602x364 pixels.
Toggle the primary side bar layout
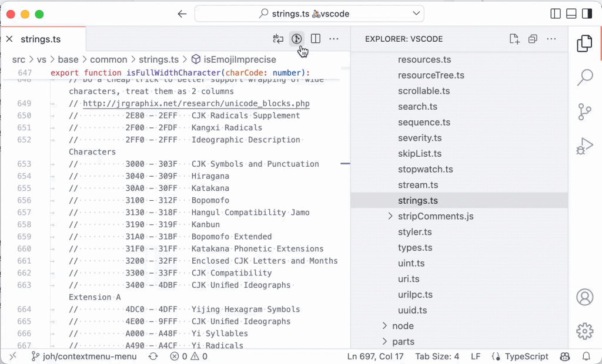(556, 14)
